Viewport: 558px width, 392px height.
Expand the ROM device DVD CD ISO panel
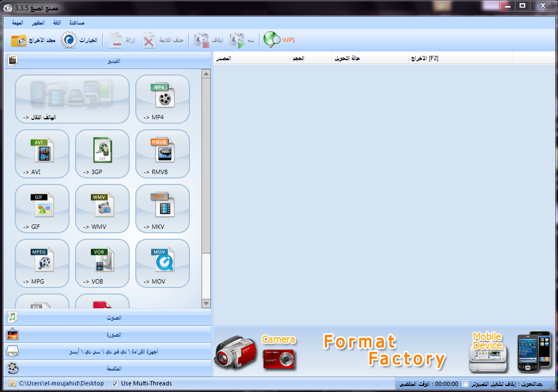click(107, 351)
